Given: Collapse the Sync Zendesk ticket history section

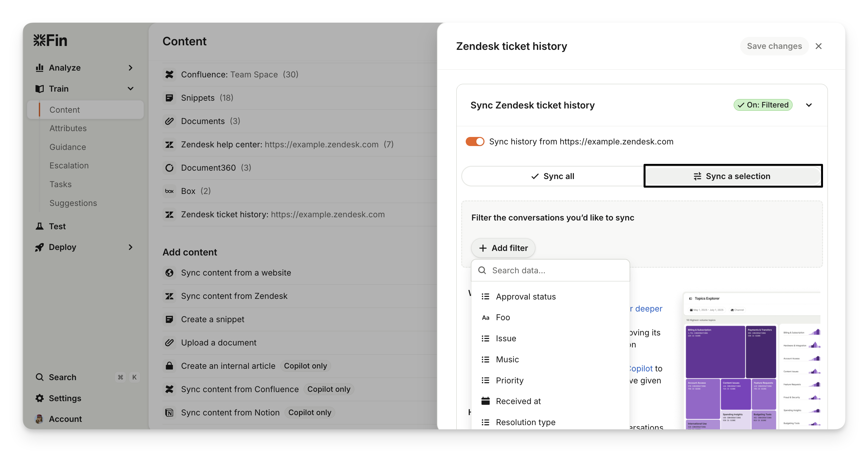Looking at the screenshot, I should (809, 105).
